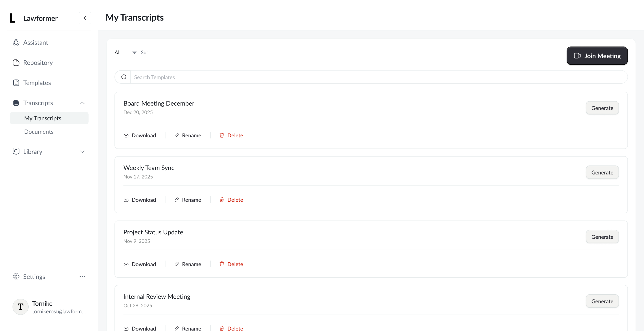Viewport: 644px width, 331px height.
Task: Select My Transcripts in sidebar
Action: tap(43, 118)
